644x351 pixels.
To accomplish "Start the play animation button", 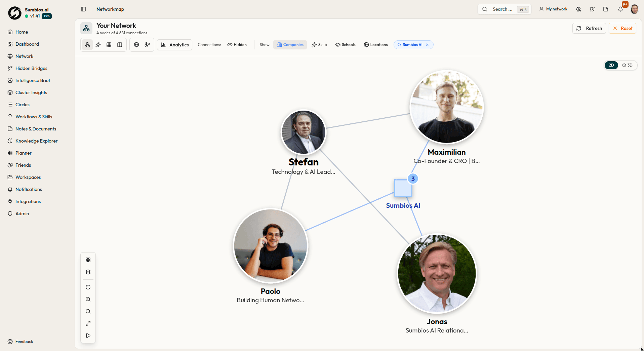I will point(88,336).
